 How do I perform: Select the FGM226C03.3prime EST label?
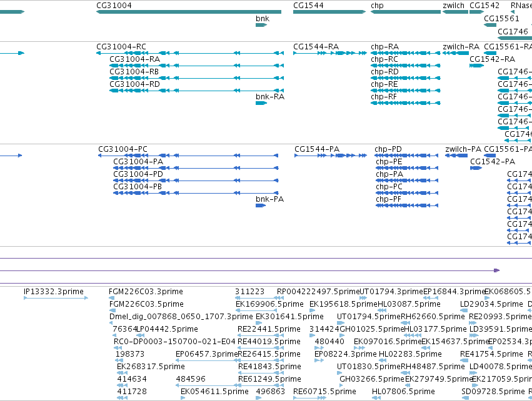click(146, 292)
